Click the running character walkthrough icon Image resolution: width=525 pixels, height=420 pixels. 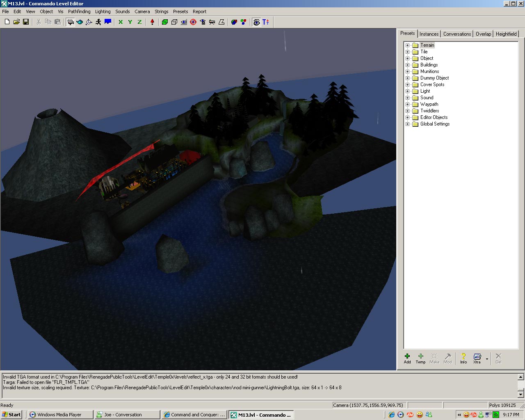(98, 22)
